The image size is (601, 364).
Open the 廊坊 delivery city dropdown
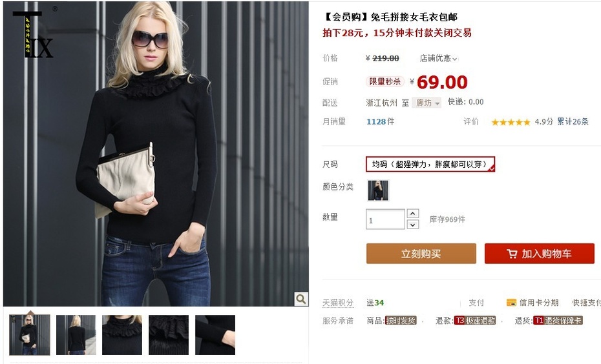coord(427,103)
